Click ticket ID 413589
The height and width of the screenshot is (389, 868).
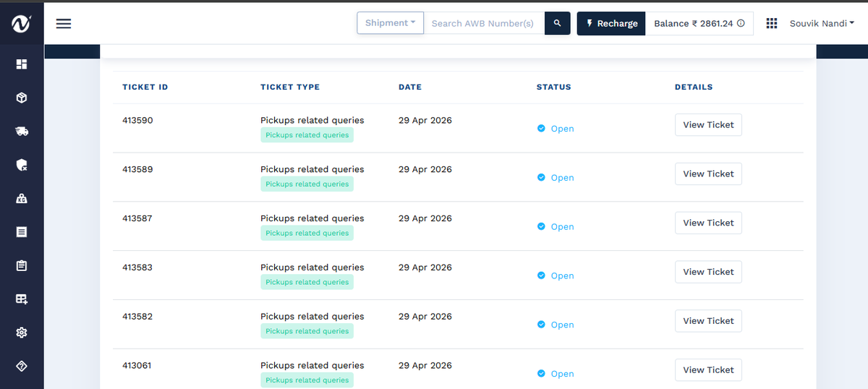coord(137,169)
